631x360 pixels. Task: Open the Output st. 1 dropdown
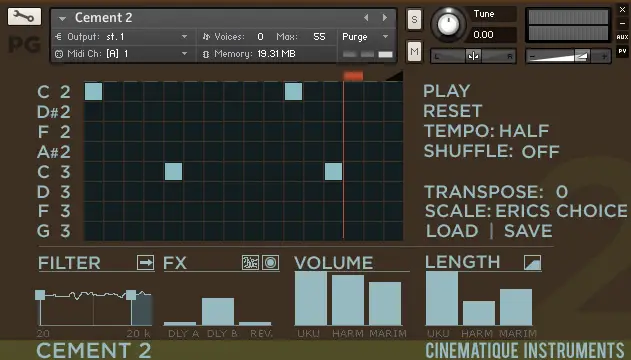click(x=184, y=37)
